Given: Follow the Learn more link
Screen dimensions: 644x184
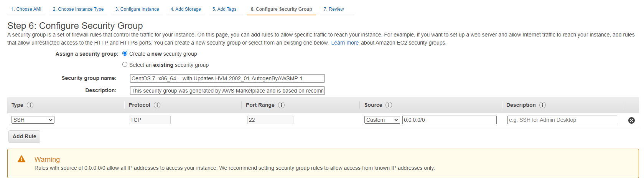Looking at the screenshot, I should coord(345,43).
